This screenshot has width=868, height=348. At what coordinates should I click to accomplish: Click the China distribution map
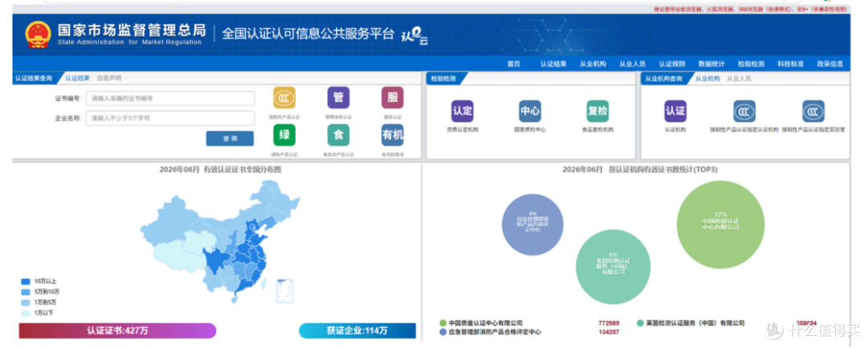(x=222, y=244)
